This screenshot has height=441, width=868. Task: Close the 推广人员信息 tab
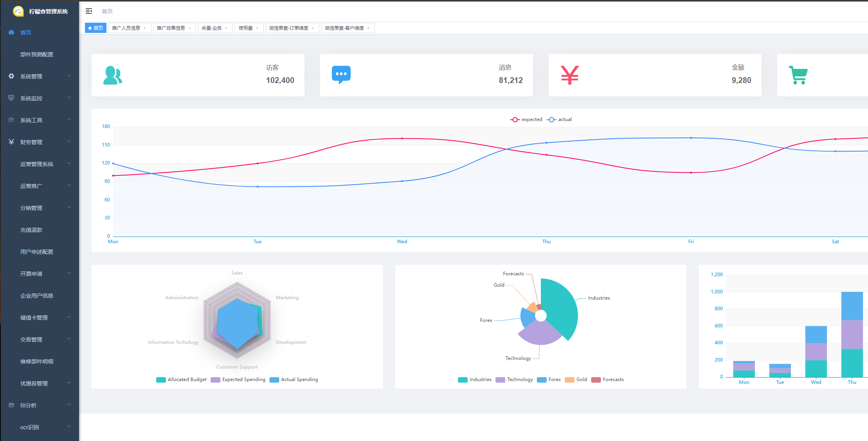click(x=145, y=28)
